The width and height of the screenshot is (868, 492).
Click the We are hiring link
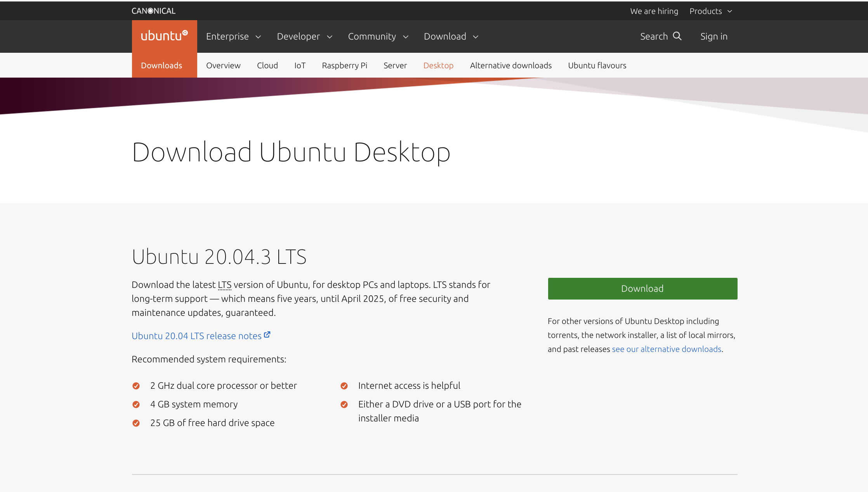(654, 11)
